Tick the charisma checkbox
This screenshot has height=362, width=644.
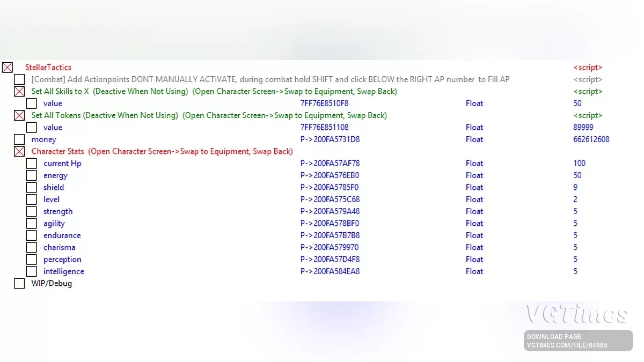(32, 247)
